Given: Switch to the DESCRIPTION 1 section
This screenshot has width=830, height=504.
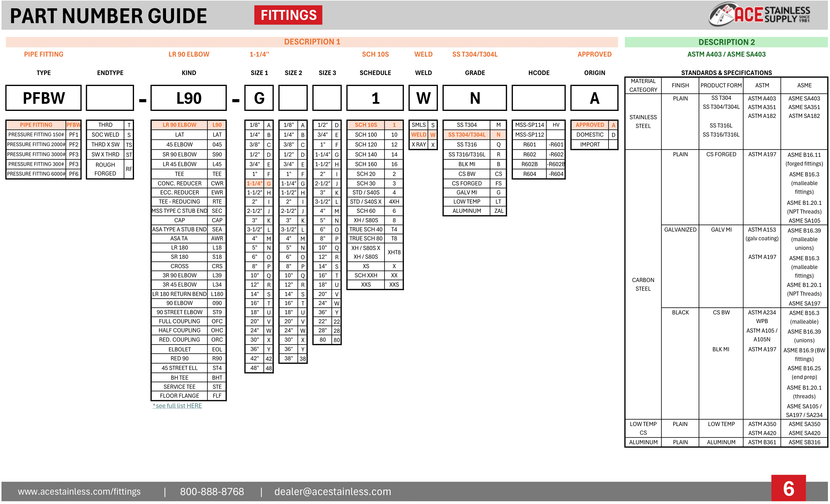Looking at the screenshot, I should (313, 42).
